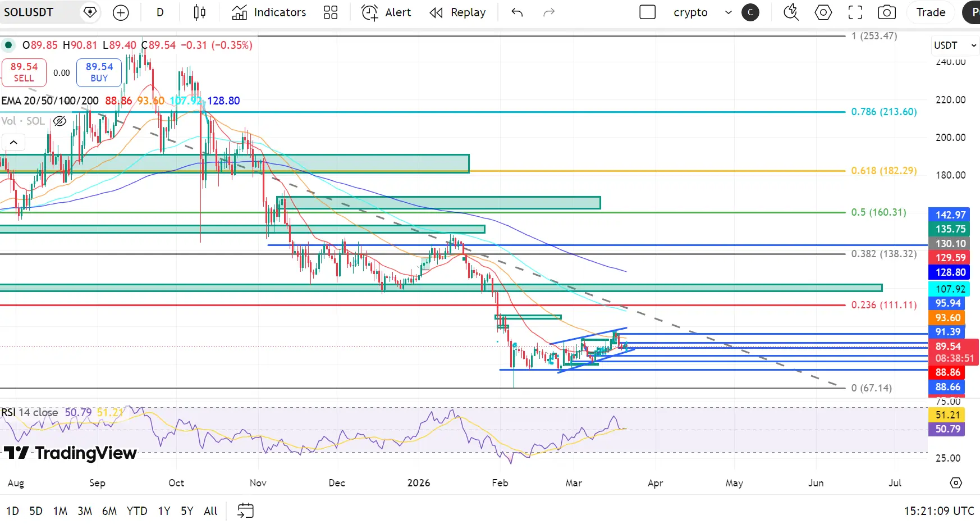Image resolution: width=980 pixels, height=524 pixels.
Task: Click the 51.21 yellow RSI axis label
Action: 947,414
